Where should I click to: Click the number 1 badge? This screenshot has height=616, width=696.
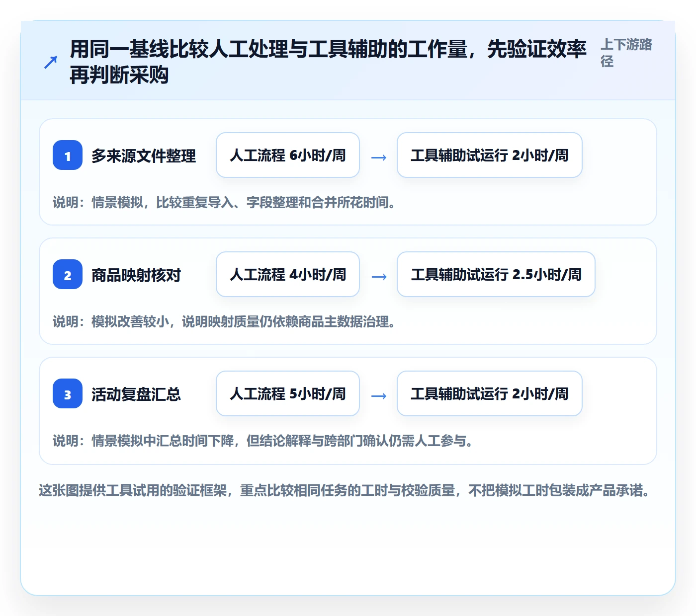(x=68, y=155)
